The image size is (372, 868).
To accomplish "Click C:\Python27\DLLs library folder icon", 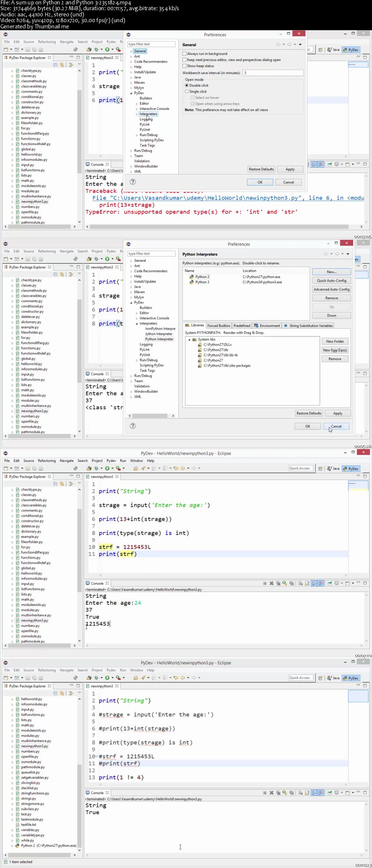I will [x=199, y=344].
